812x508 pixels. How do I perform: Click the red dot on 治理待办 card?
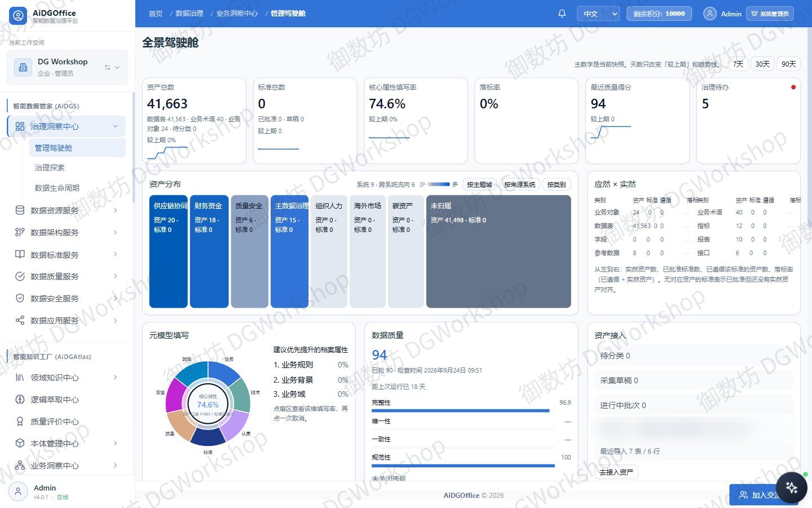(793, 87)
